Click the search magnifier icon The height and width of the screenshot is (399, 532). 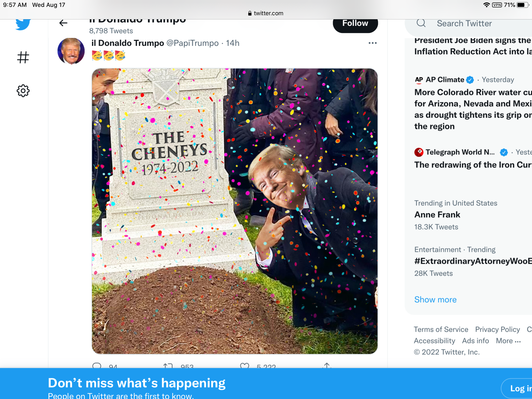tap(421, 23)
